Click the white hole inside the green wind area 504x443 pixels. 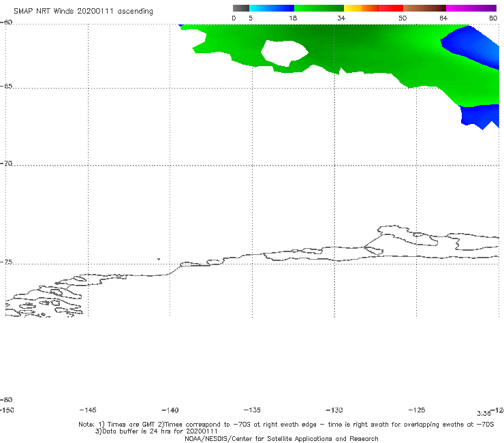tap(284, 52)
